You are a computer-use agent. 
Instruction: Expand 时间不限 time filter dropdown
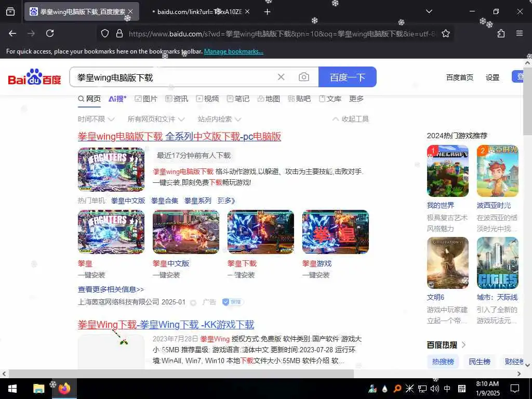tap(96, 119)
